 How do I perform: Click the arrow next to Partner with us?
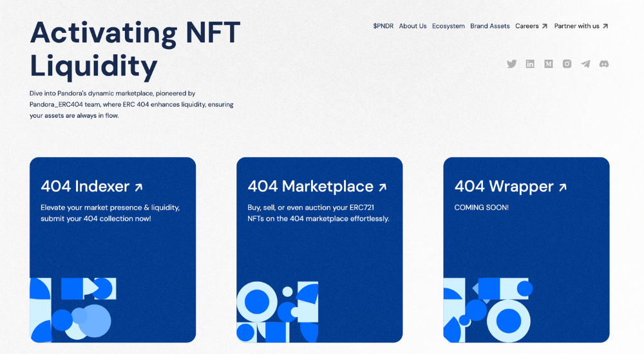pyautogui.click(x=605, y=26)
